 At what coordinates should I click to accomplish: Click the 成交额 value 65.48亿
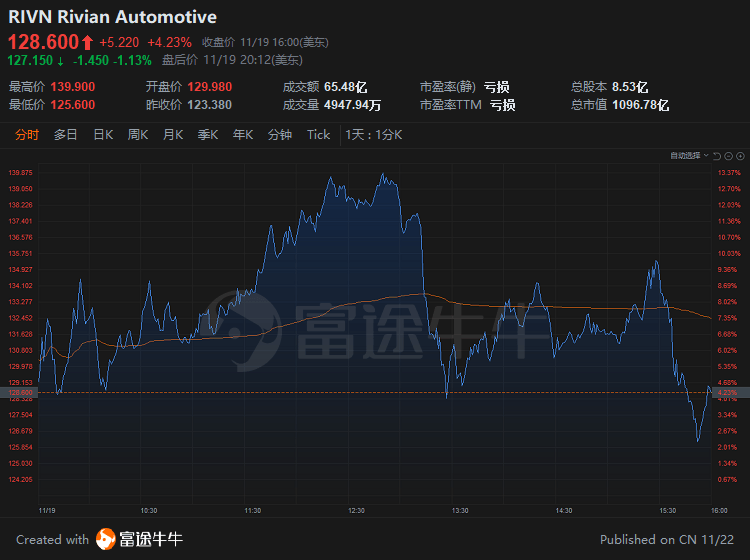345,87
